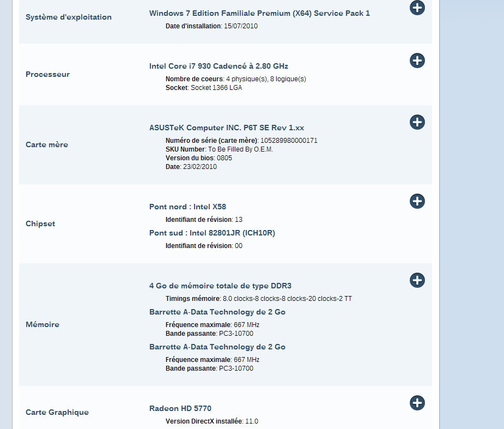Expand the Carte Graphique details plus icon
The image size is (504, 429).
click(417, 403)
